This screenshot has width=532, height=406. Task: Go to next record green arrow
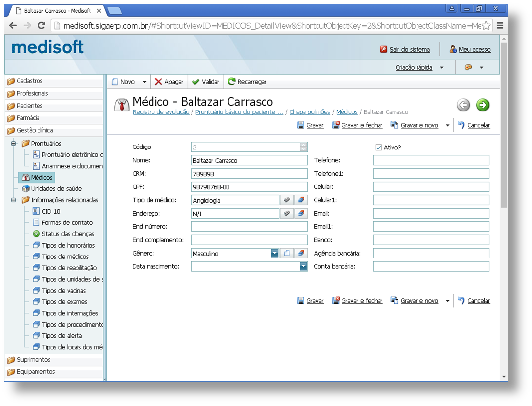(x=483, y=105)
